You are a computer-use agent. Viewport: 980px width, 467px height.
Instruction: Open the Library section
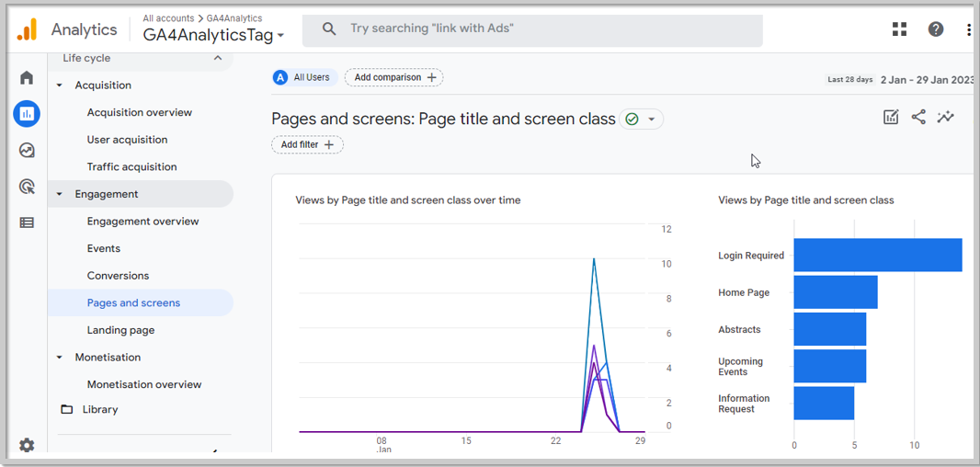coord(100,409)
